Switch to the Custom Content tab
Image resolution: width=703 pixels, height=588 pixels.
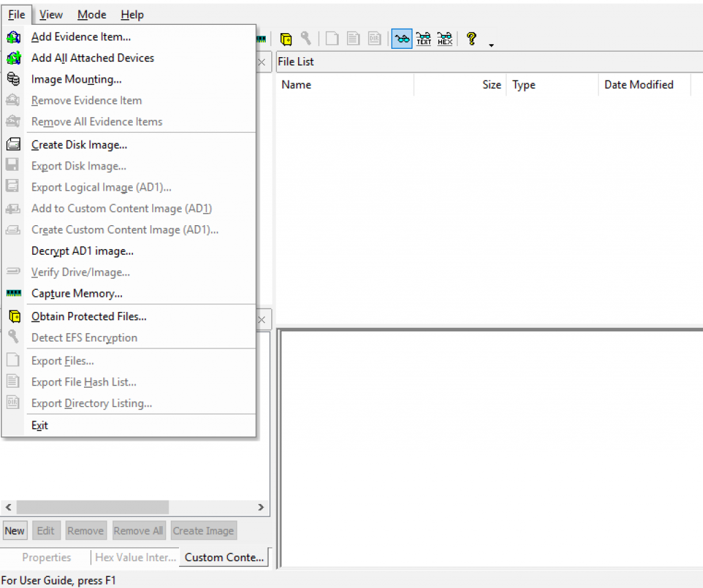[224, 558]
